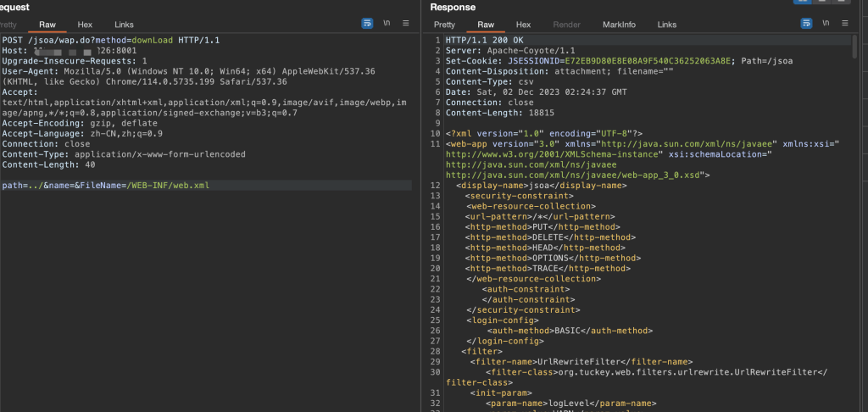Click the Server: Apache-Coyote/1.1 header
868x412 pixels.
click(x=510, y=51)
